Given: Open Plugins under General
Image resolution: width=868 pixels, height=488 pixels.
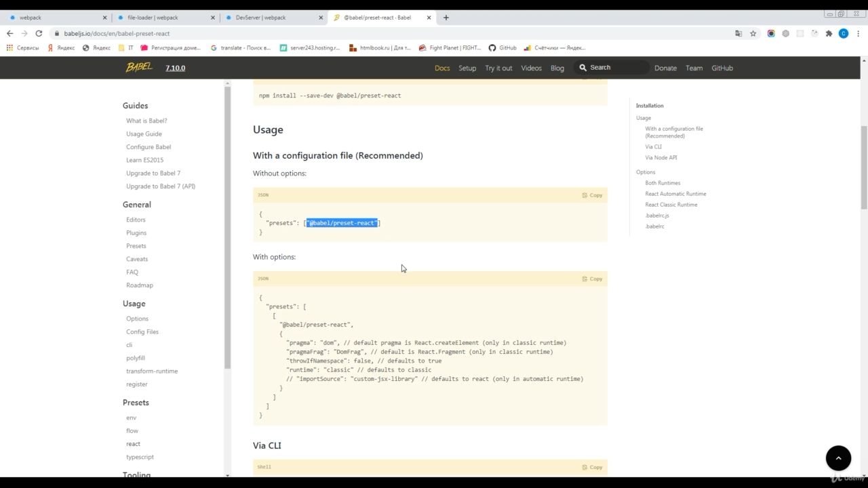Looking at the screenshot, I should [136, 232].
